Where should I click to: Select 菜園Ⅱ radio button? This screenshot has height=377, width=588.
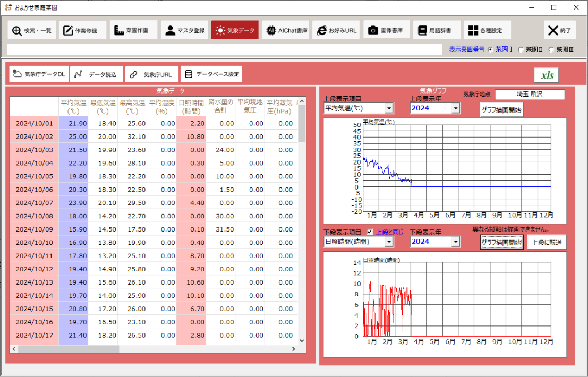521,49
